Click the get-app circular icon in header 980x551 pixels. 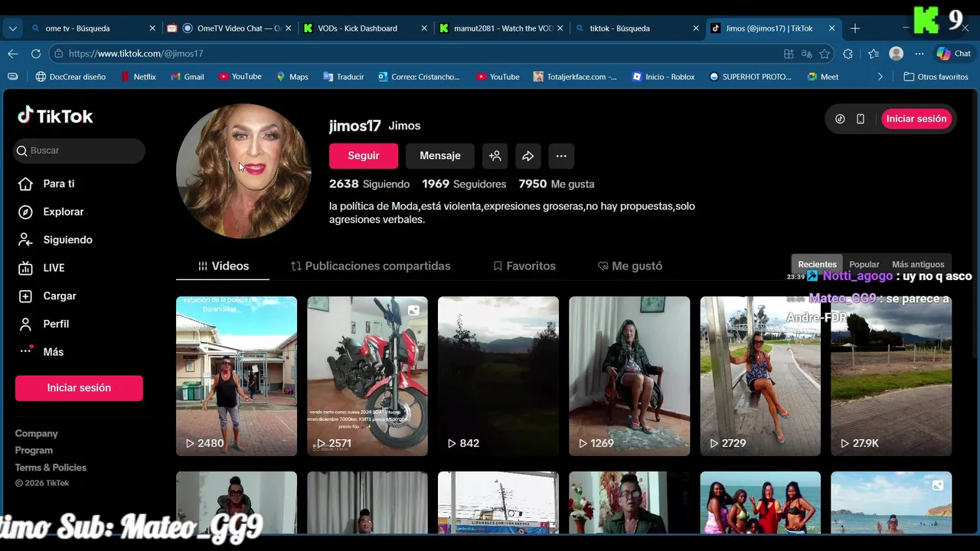[840, 119]
